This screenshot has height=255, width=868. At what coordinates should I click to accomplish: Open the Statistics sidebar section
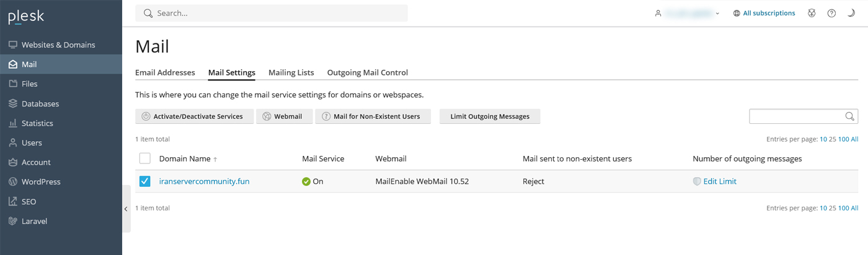[37, 123]
